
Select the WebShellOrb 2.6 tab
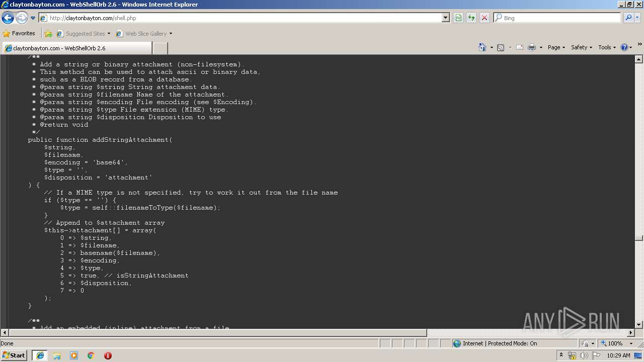(x=76, y=48)
